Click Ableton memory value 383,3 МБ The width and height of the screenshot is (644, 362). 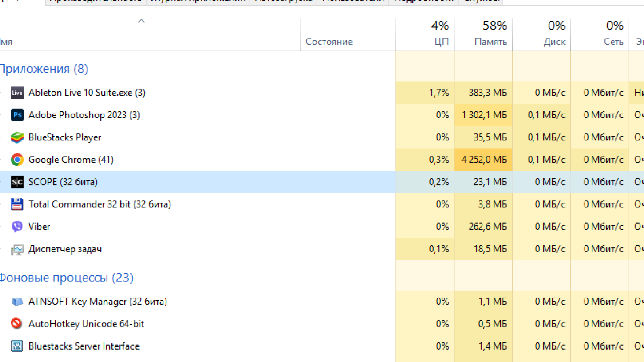click(x=488, y=93)
